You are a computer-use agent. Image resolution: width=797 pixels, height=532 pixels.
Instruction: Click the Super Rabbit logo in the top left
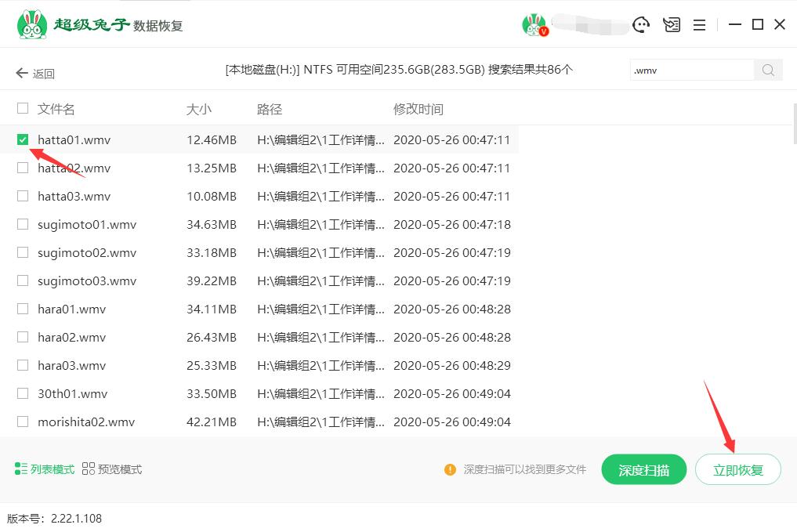[33, 24]
